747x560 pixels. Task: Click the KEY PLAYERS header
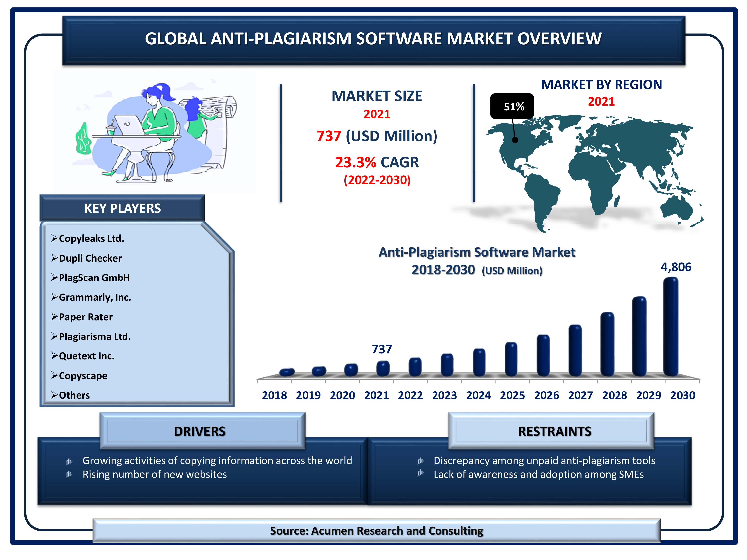click(x=122, y=208)
